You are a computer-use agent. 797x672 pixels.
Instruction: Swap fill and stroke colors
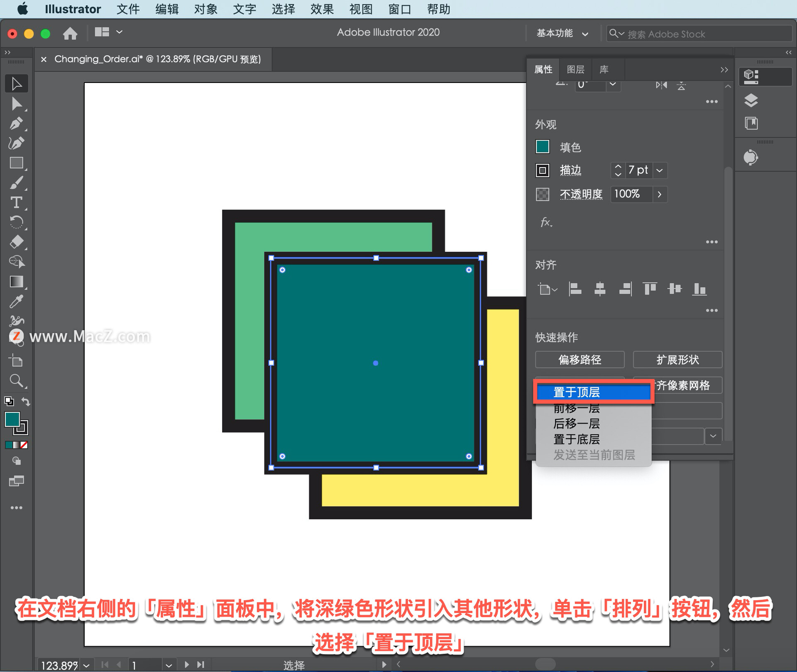26,402
